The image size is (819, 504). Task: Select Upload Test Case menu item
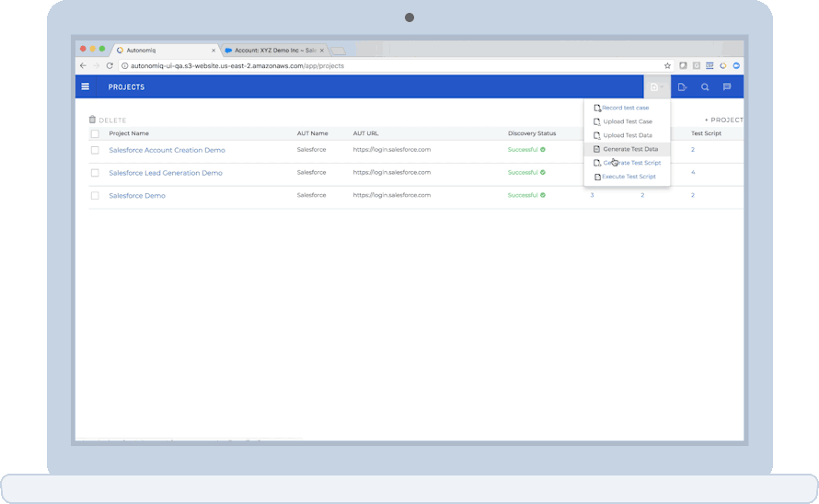click(x=627, y=121)
